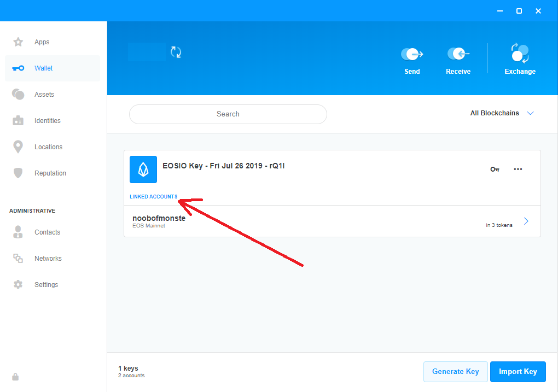
Task: Maximize the Scatter window
Action: tap(519, 11)
